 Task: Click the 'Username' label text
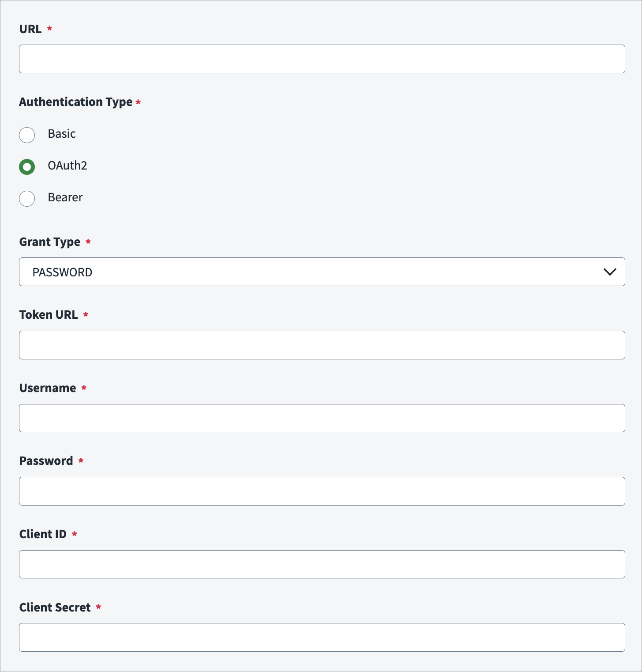pyautogui.click(x=48, y=388)
